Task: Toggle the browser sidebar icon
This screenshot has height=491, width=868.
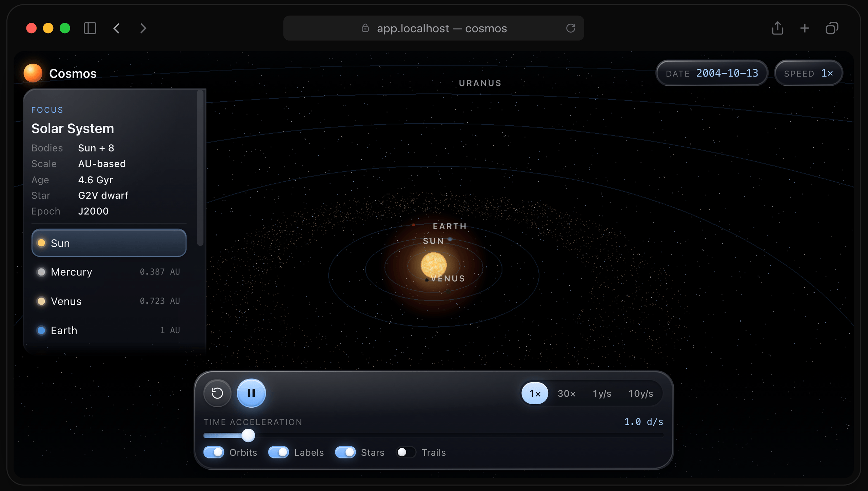Action: [x=90, y=28]
